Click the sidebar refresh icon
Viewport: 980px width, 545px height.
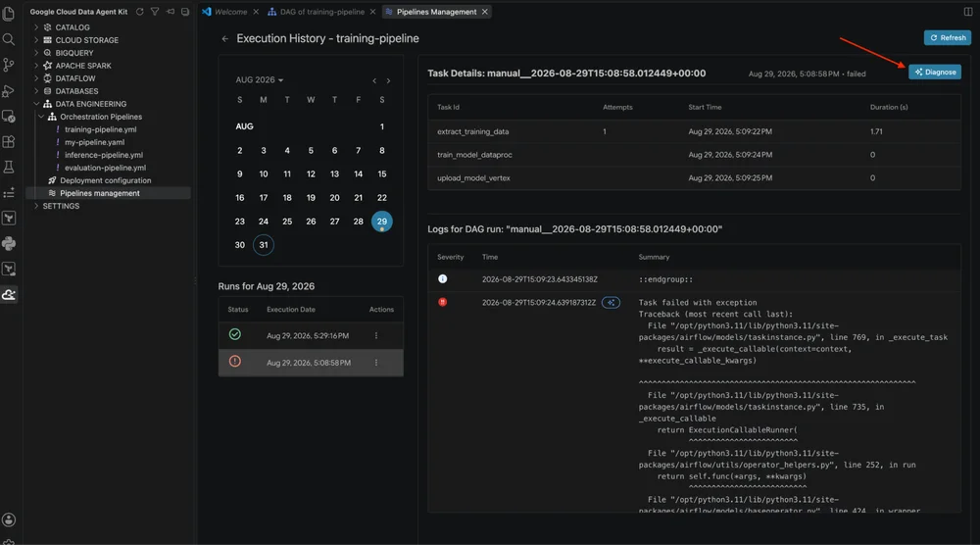pos(140,11)
